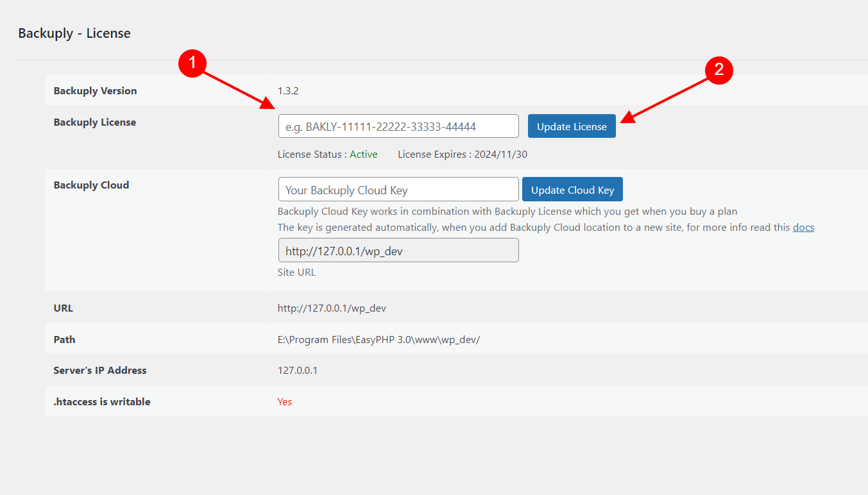The height and width of the screenshot is (495, 868).
Task: Click the Backuply Cloud row label
Action: (x=90, y=185)
